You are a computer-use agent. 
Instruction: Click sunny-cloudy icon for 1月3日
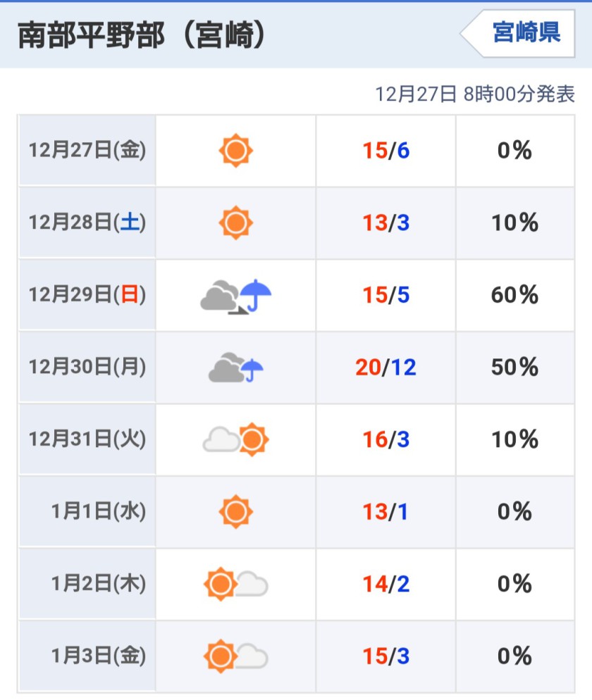pyautogui.click(x=236, y=656)
